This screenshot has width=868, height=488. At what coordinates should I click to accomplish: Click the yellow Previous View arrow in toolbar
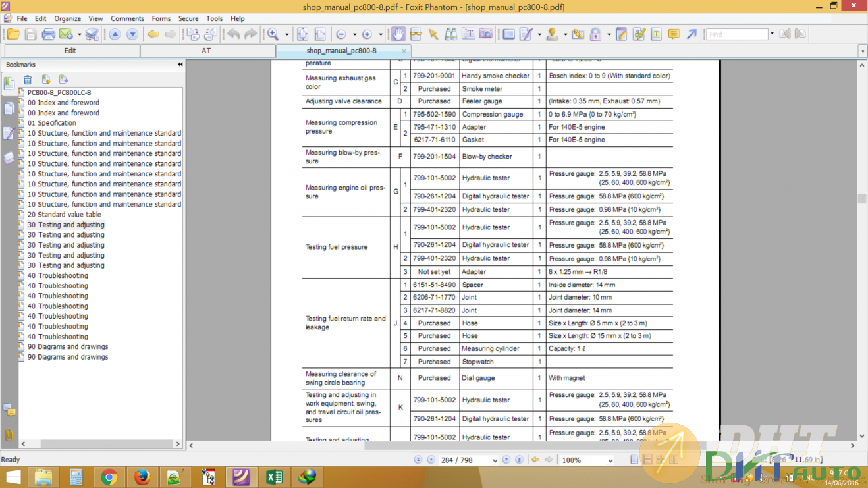[x=153, y=34]
